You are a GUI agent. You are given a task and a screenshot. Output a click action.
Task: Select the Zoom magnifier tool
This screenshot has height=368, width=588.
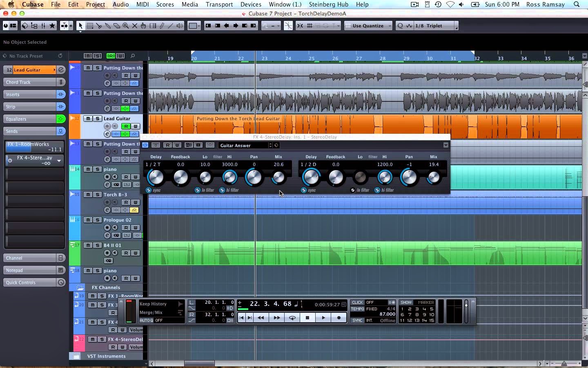point(126,26)
